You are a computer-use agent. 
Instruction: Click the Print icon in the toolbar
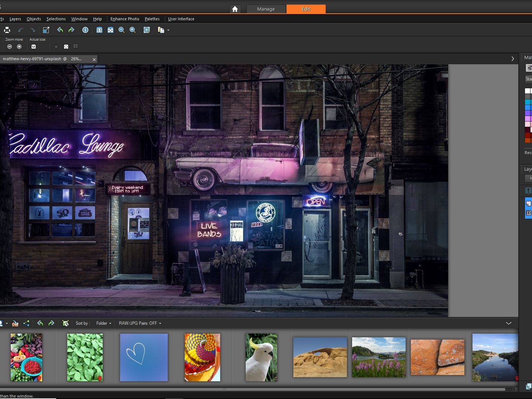[x=7, y=30]
